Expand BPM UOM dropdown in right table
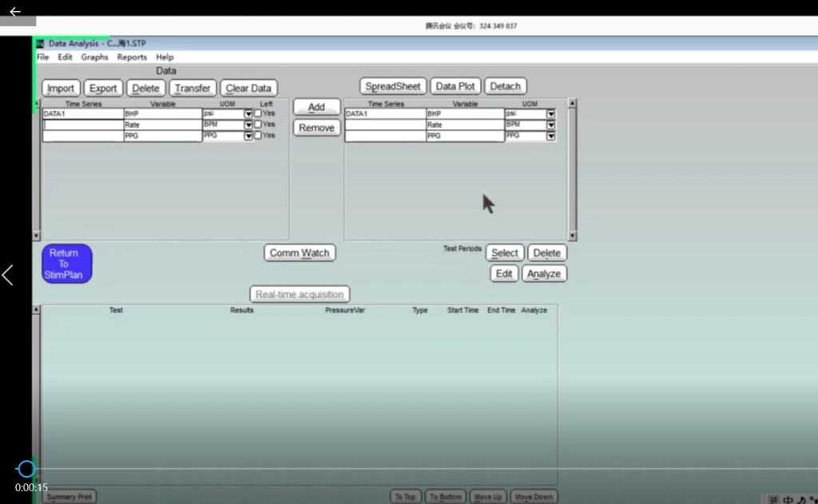The width and height of the screenshot is (818, 504). pyautogui.click(x=550, y=125)
